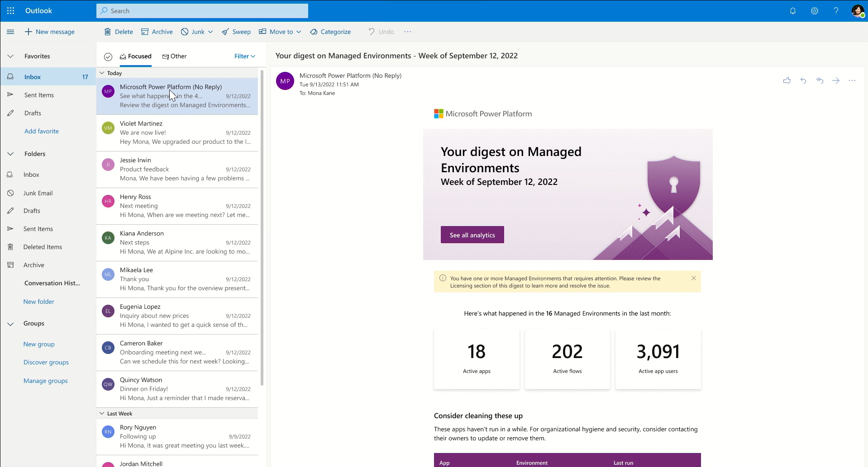Collapse the Groups section

pos(10,324)
